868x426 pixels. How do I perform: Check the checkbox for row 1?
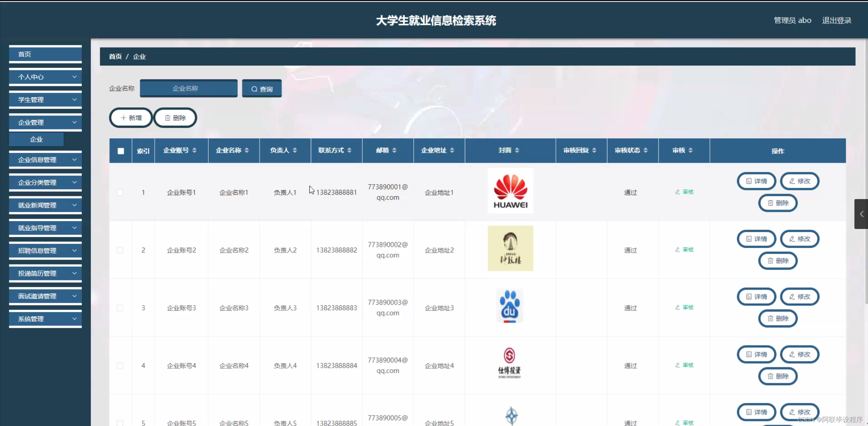[x=120, y=193]
